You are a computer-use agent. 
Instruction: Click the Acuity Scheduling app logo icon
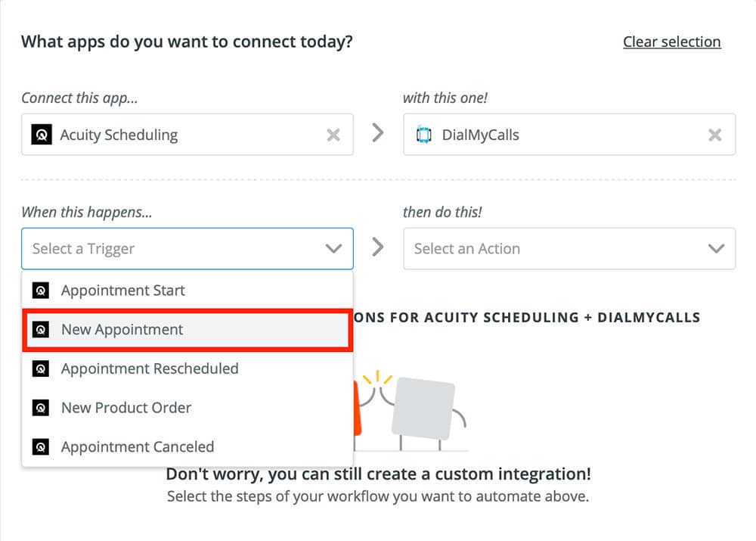point(41,135)
